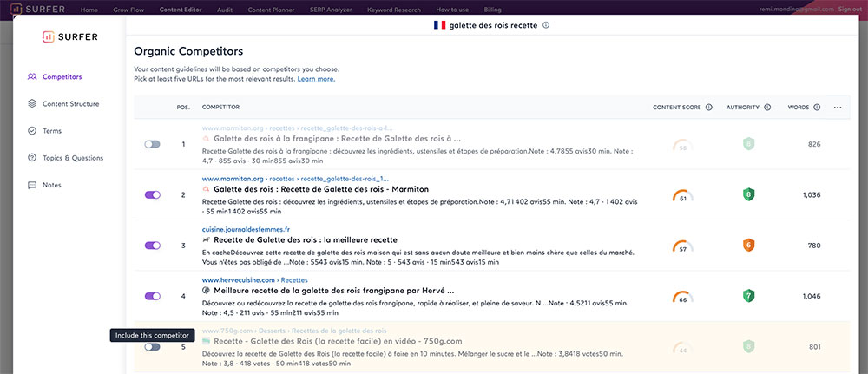Click word count 1,046 in row 4
Screen dimensions: 868x374
pyautogui.click(x=811, y=296)
